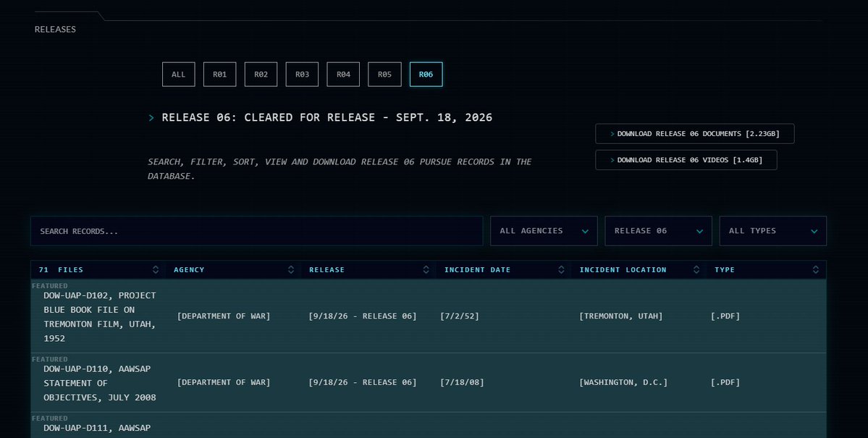Screen dimensions: 868x438
Task: Open the Release 06 filter dropdown
Action: coord(658,231)
